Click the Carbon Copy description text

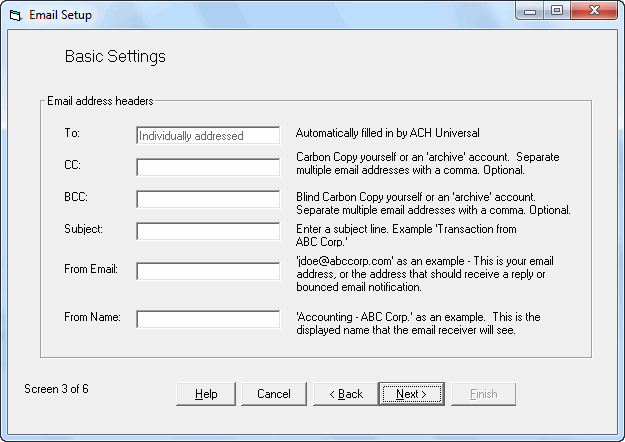pyautogui.click(x=427, y=163)
